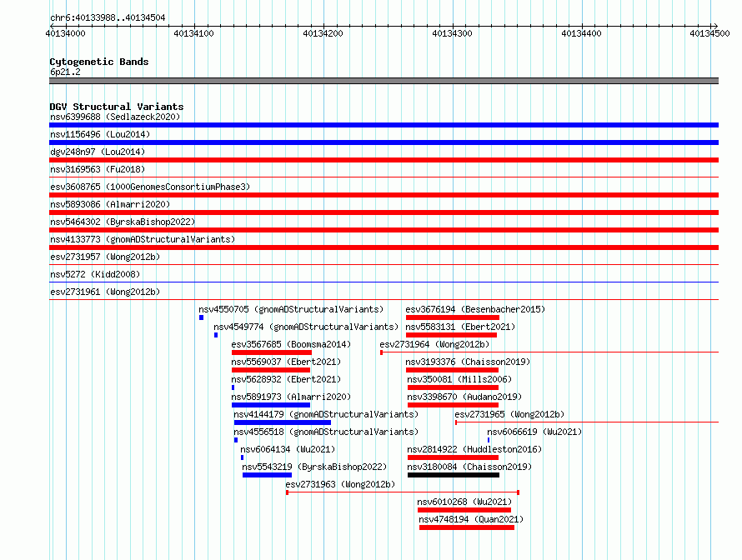Image resolution: width=742 pixels, height=560 pixels.
Task: Click nsv6010268 (Wu2021) label
Action: pos(464,502)
